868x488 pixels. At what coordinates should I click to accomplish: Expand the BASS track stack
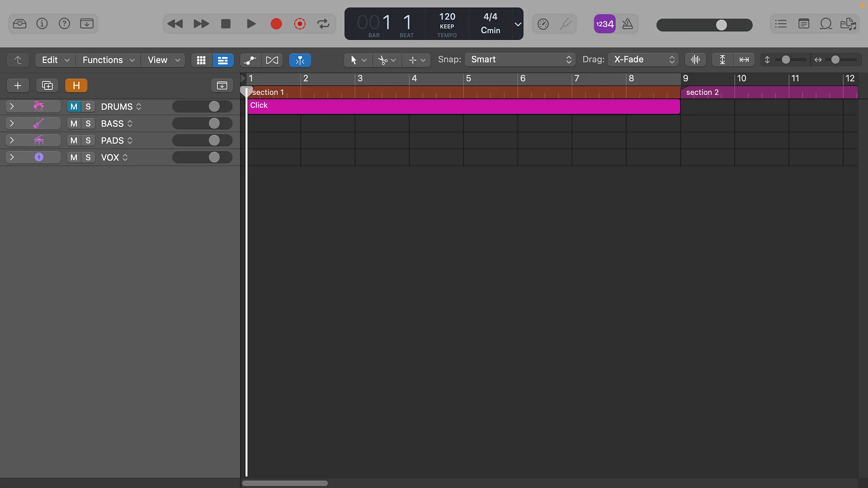pyautogui.click(x=12, y=123)
